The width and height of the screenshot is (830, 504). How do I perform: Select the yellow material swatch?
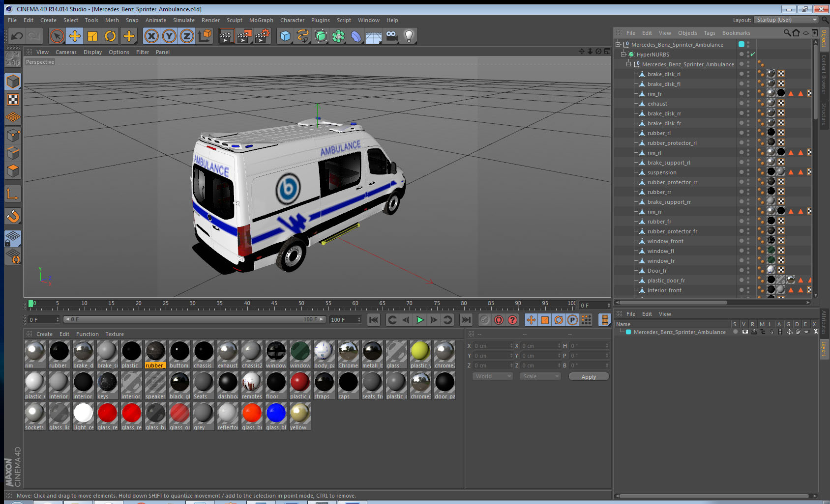(299, 416)
